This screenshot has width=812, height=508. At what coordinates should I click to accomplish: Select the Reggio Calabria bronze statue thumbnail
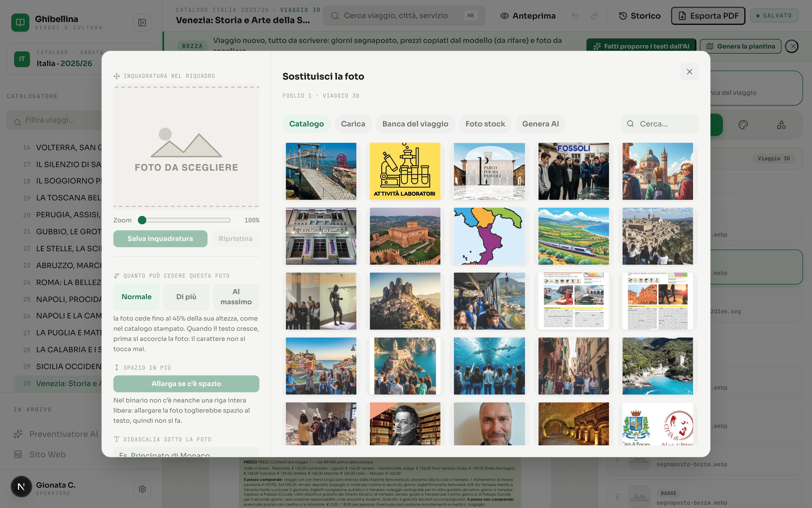(321, 301)
